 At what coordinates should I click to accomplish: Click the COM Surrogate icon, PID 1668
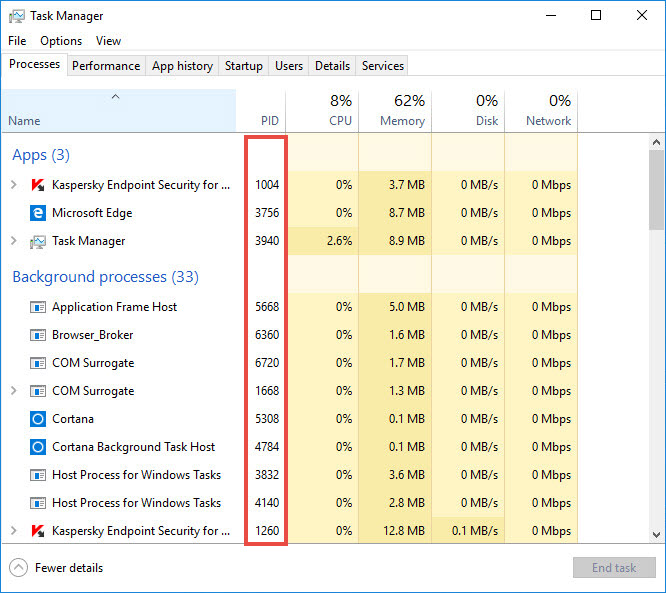point(38,391)
